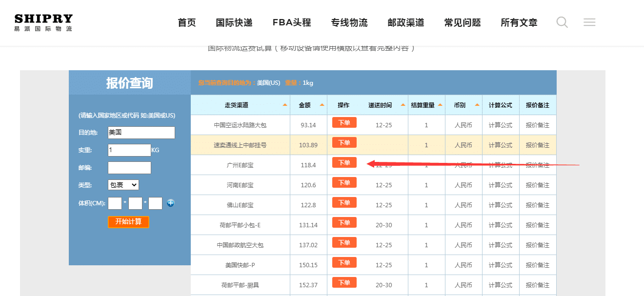Click the 报价查询 panel heading

pyautogui.click(x=130, y=83)
